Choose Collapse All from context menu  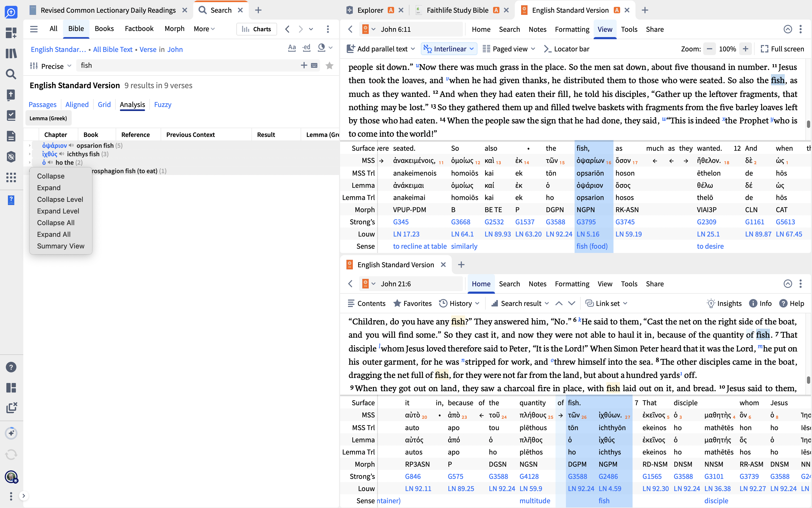pyautogui.click(x=56, y=223)
